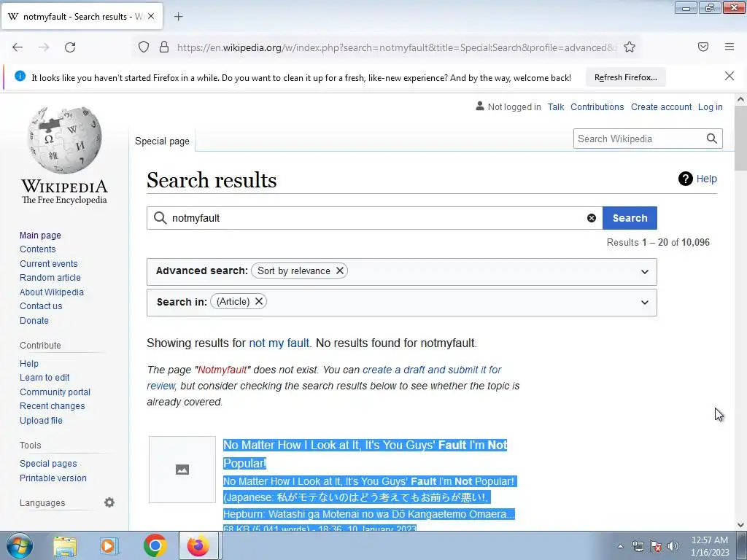
Task: Remove the (Article) namespace tag
Action: coord(259,301)
